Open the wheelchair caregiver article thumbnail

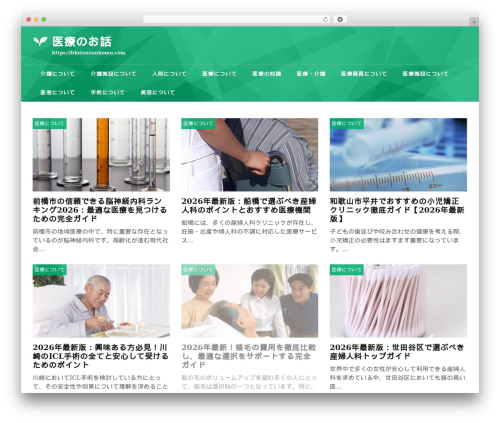click(x=250, y=155)
